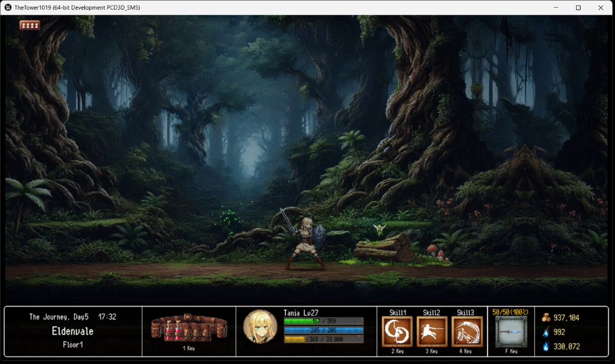Use the Skill3 spinning attack icon

pos(467,332)
